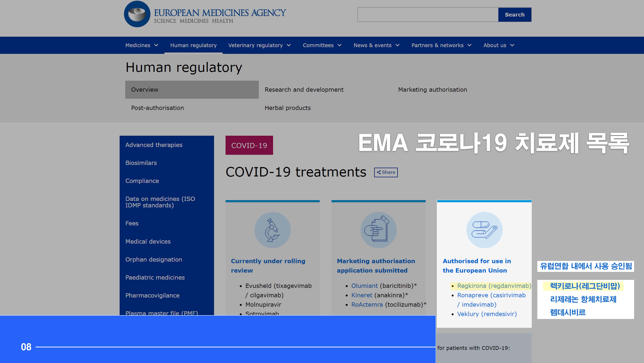The height and width of the screenshot is (363, 644).
Task: Open Advanced therapies in sidebar
Action: point(154,145)
